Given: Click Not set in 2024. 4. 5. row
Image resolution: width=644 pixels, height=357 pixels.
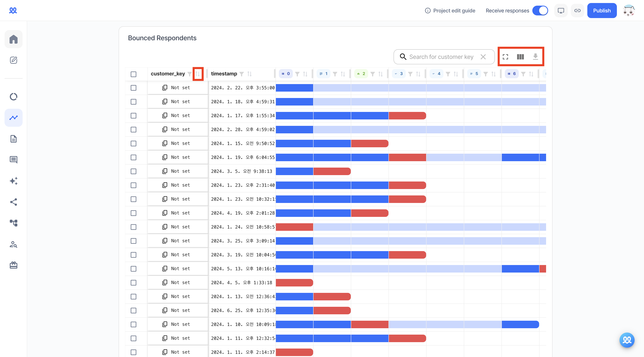Looking at the screenshot, I should tap(181, 282).
